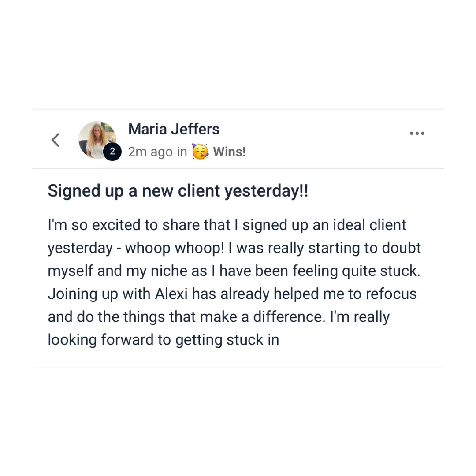
Task: Click the "whoop whoop!" text in post
Action: click(x=175, y=248)
